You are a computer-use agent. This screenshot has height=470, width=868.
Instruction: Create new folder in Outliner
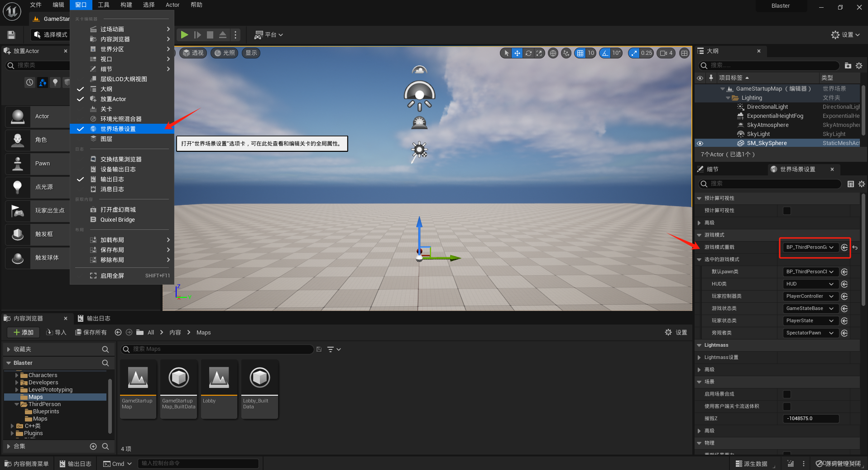[x=848, y=65]
